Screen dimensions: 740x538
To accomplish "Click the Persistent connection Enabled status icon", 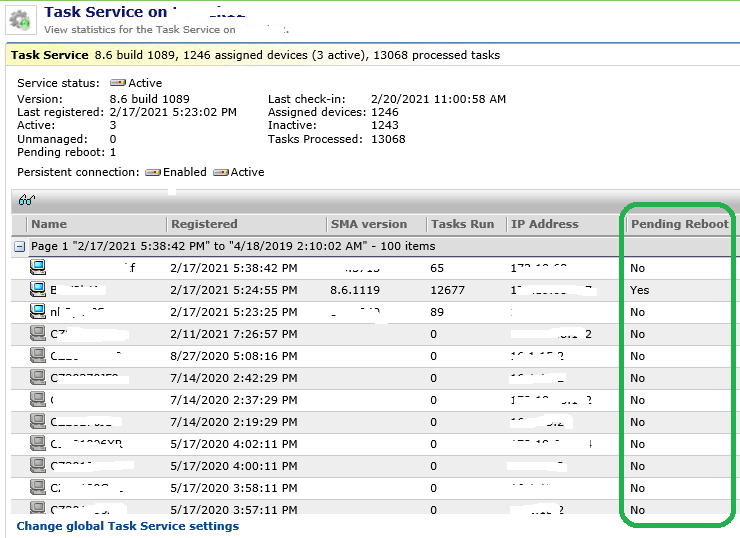I will click(x=153, y=172).
